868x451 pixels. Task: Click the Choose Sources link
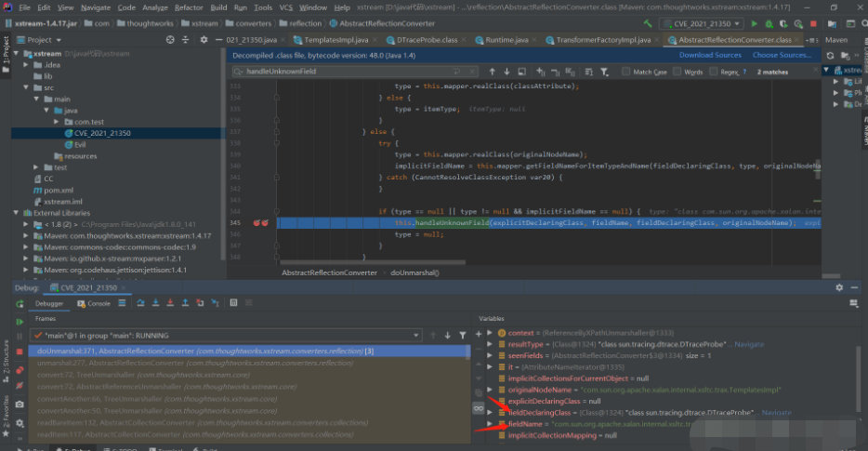783,56
